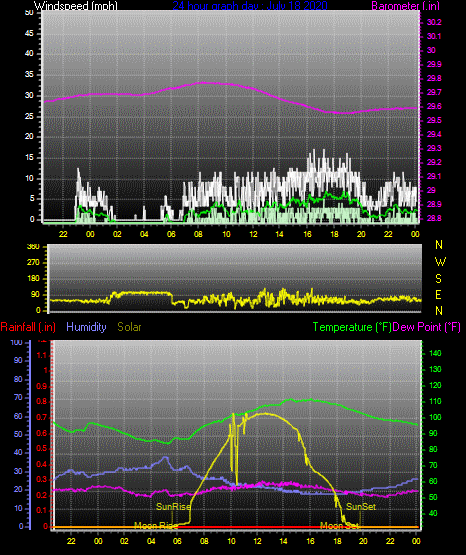Click the '70' humidity scale value
This screenshot has width=466, height=555.
18,397
